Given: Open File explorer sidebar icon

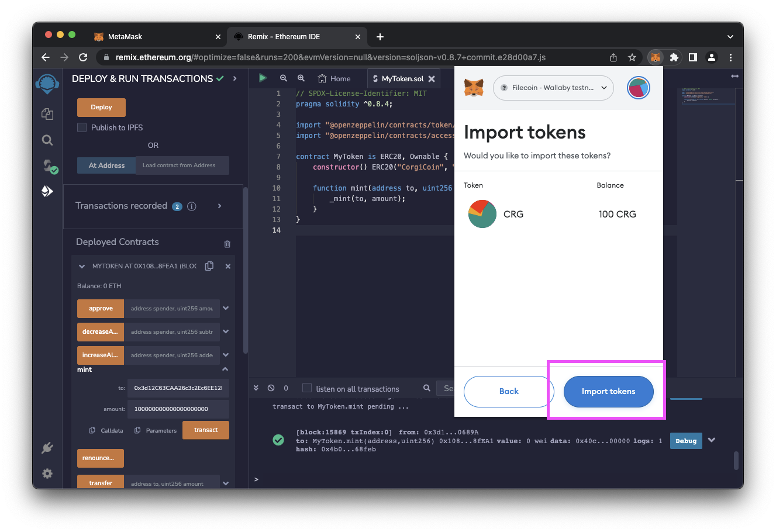Looking at the screenshot, I should pos(47,114).
